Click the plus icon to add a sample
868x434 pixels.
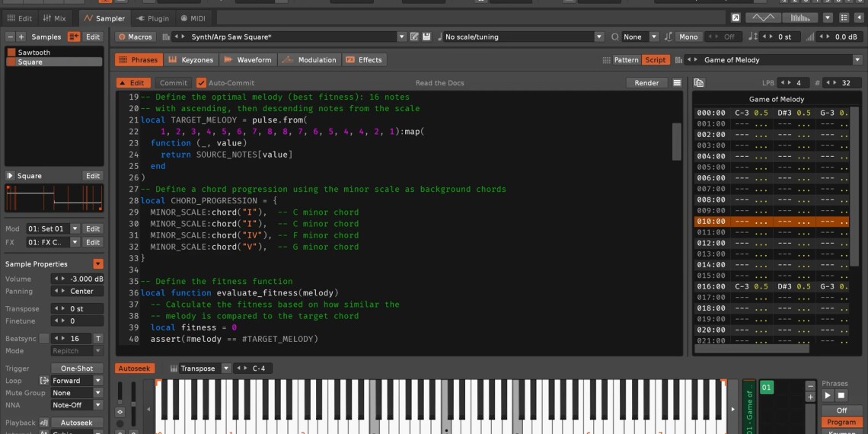click(x=21, y=37)
